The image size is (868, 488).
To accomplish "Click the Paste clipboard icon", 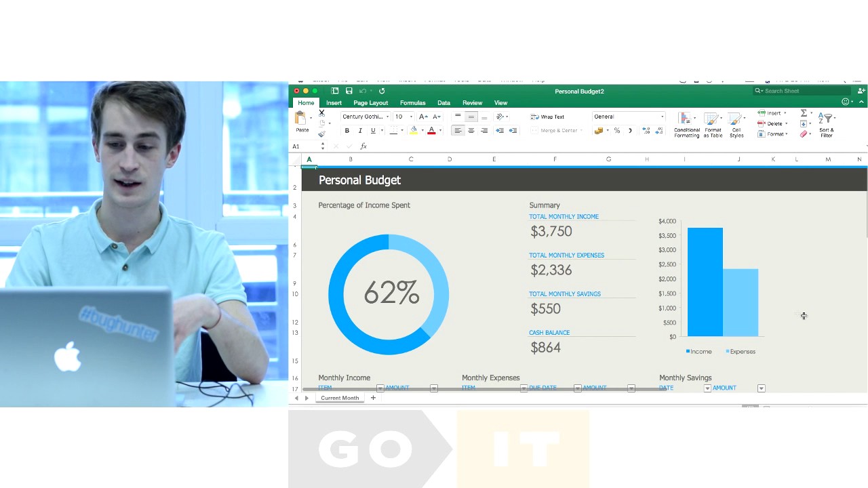I will click(300, 119).
